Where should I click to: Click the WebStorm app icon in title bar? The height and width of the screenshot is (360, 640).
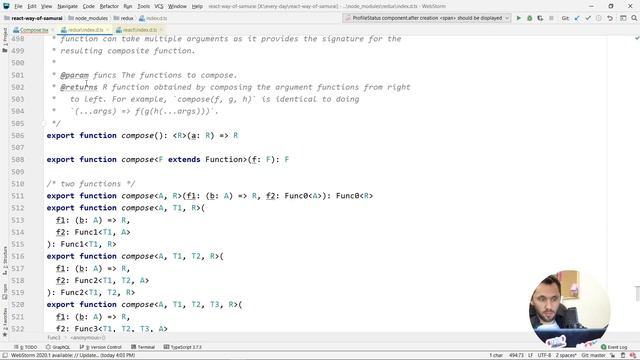[x=6, y=6]
